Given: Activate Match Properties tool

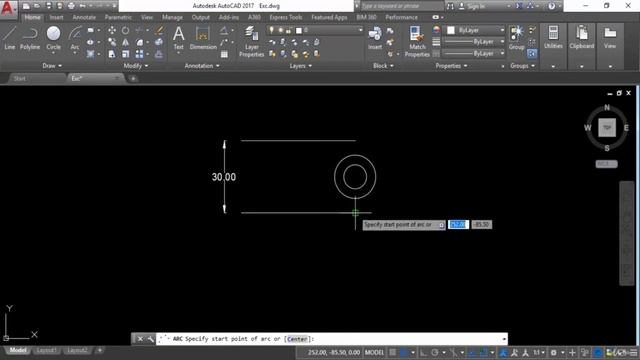Looking at the screenshot, I should click(417, 41).
